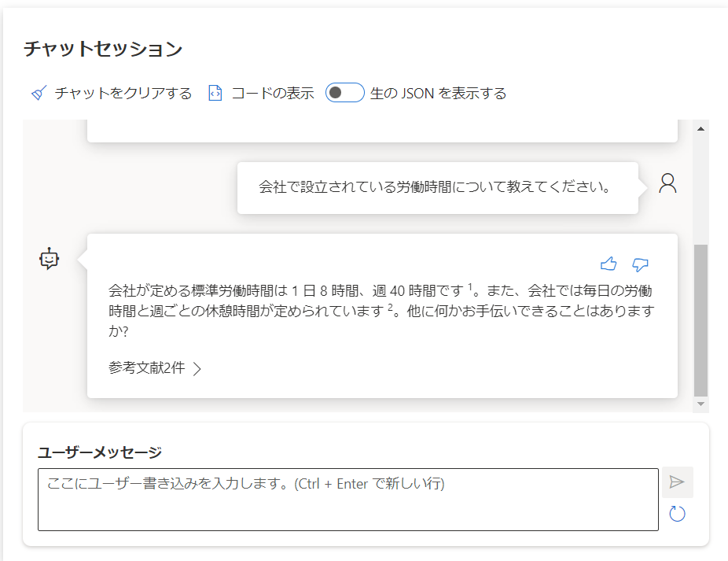Screen dimensions: 728x561
Task: Click the bot avatar icon
Action: pos(49,258)
